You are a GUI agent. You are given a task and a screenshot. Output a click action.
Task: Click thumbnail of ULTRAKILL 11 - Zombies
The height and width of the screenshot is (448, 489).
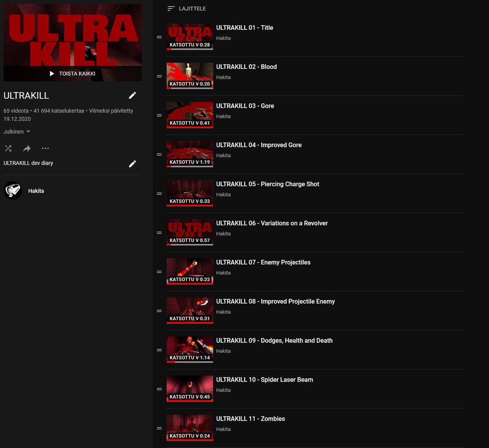190,428
